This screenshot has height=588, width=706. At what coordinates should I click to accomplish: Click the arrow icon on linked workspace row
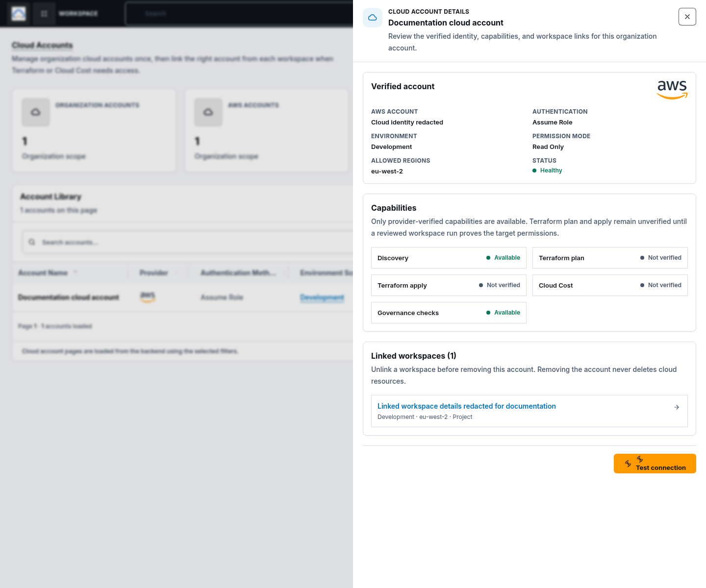point(677,407)
